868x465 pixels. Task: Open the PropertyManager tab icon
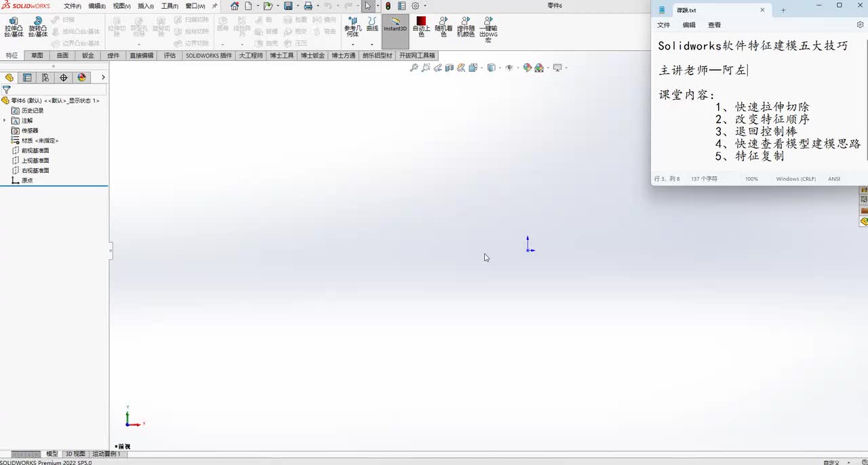[27, 77]
